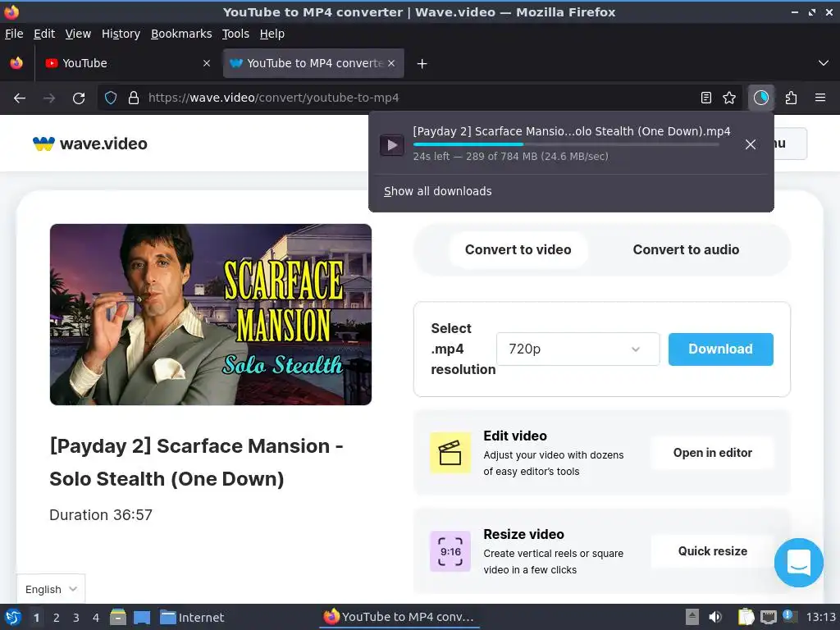
Task: Open the 720p resolution dropdown
Action: [x=577, y=349]
